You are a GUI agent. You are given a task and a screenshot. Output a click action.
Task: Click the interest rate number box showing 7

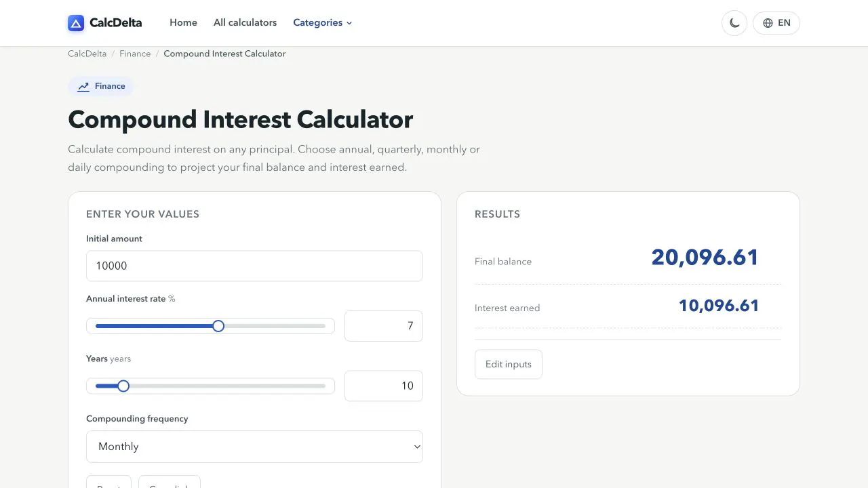click(384, 326)
